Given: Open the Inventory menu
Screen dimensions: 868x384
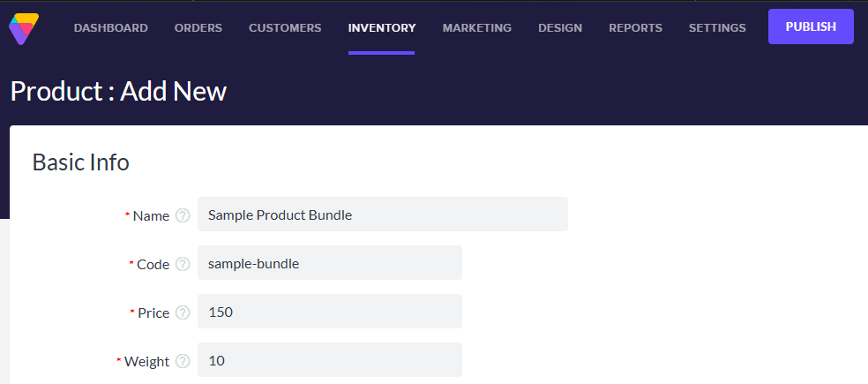Looking at the screenshot, I should pos(382,27).
